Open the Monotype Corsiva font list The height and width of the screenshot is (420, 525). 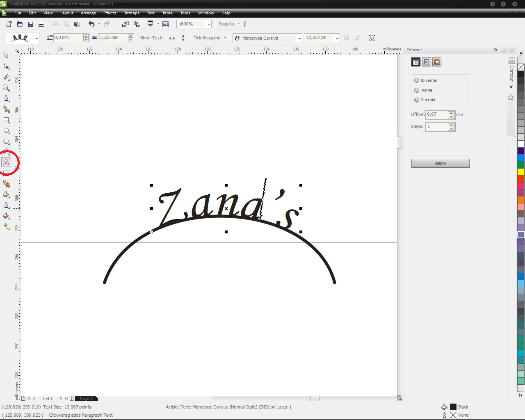[299, 38]
